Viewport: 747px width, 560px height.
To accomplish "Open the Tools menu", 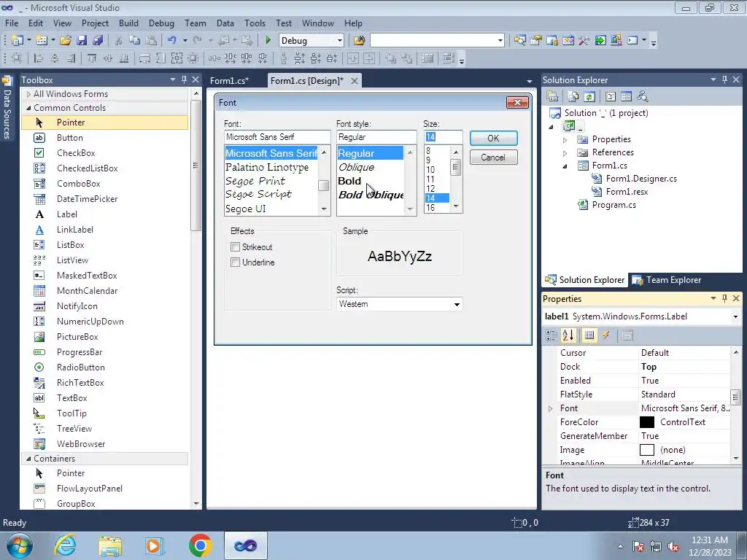I will [x=255, y=23].
